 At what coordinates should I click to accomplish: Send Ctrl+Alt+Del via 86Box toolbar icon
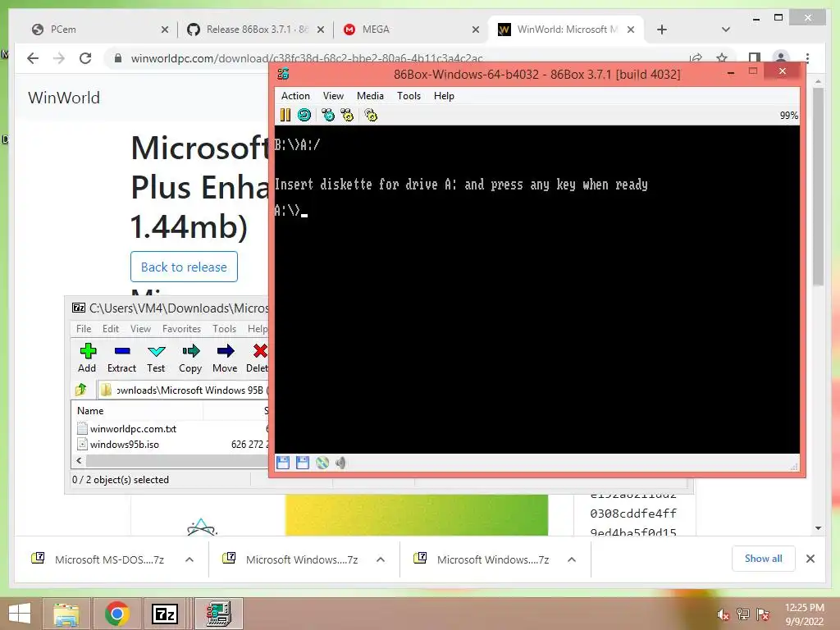[x=328, y=115]
